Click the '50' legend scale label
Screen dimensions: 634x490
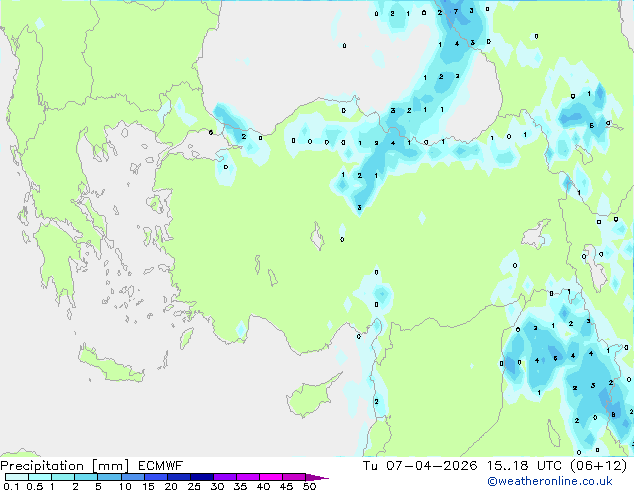point(309,486)
